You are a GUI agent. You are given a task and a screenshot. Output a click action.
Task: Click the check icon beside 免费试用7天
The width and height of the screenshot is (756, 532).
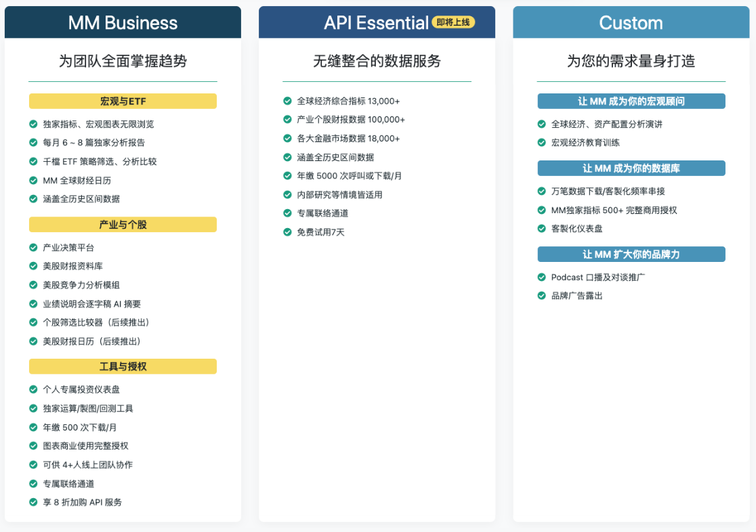click(287, 232)
